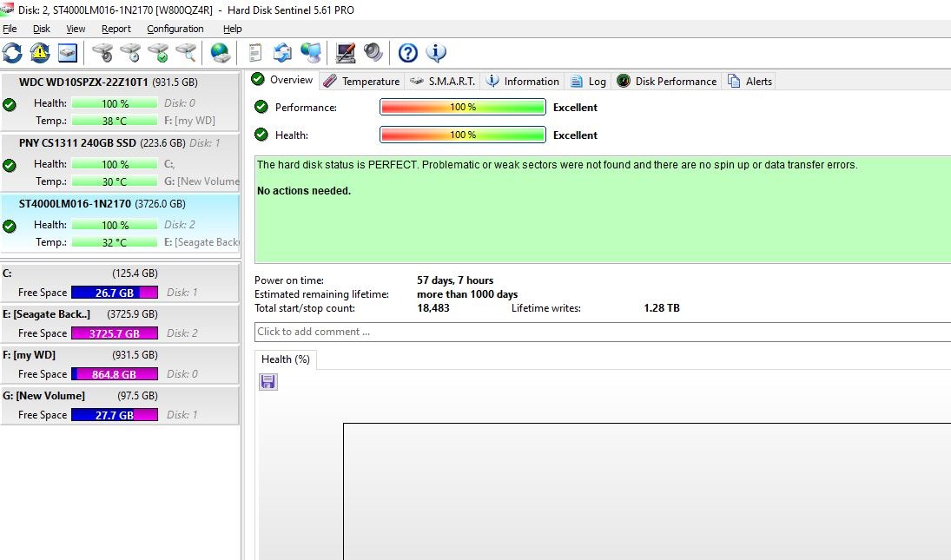Click the refresh icon with yellow warning triangle
This screenshot has width=951, height=560.
(x=40, y=53)
